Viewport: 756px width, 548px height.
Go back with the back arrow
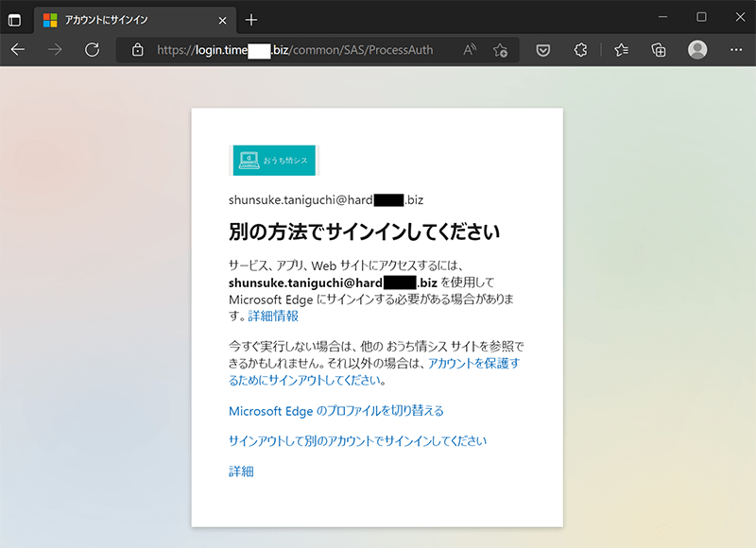[x=18, y=50]
